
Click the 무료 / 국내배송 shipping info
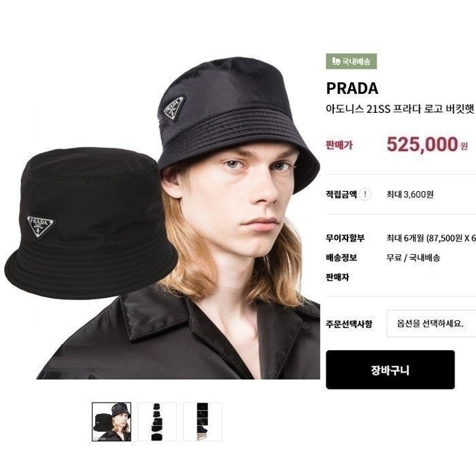click(x=413, y=258)
